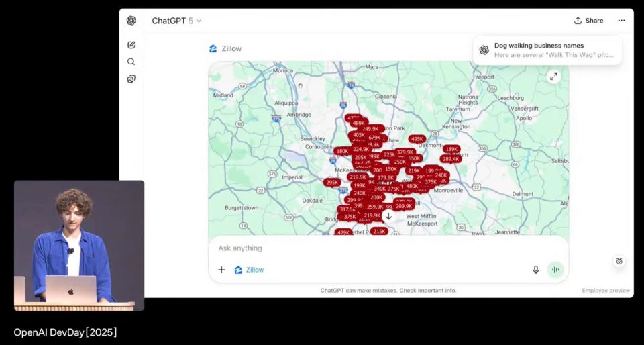
Task: Click the Employee preview text
Action: coord(605,291)
